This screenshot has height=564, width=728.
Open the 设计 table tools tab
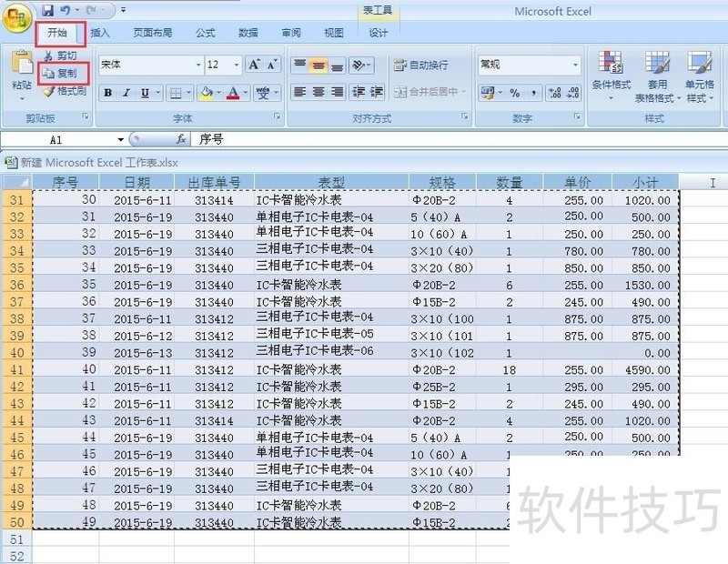378,33
